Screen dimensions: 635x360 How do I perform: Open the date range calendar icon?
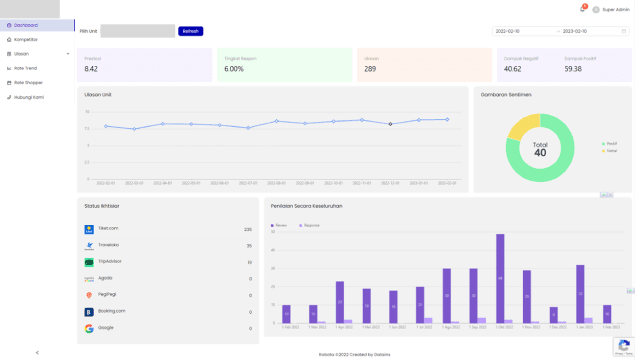point(624,31)
